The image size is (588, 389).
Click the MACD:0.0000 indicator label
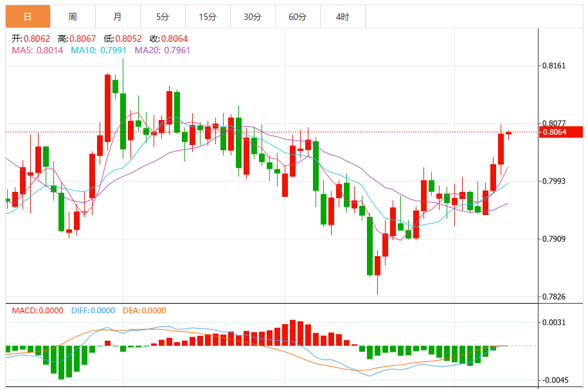point(37,310)
